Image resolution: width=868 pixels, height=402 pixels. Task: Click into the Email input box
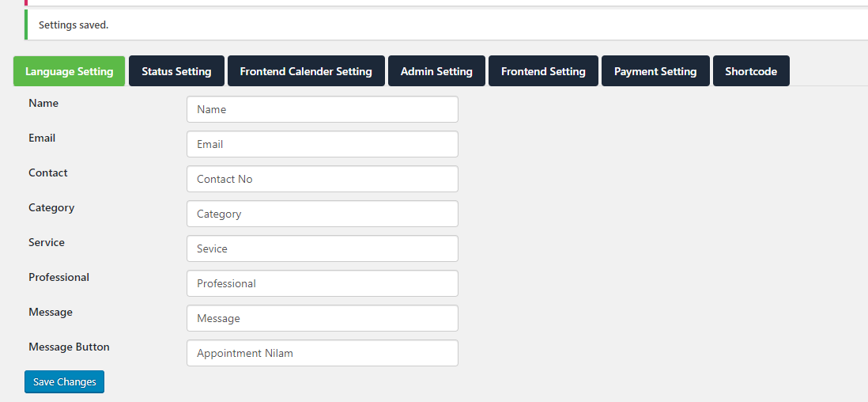[323, 144]
